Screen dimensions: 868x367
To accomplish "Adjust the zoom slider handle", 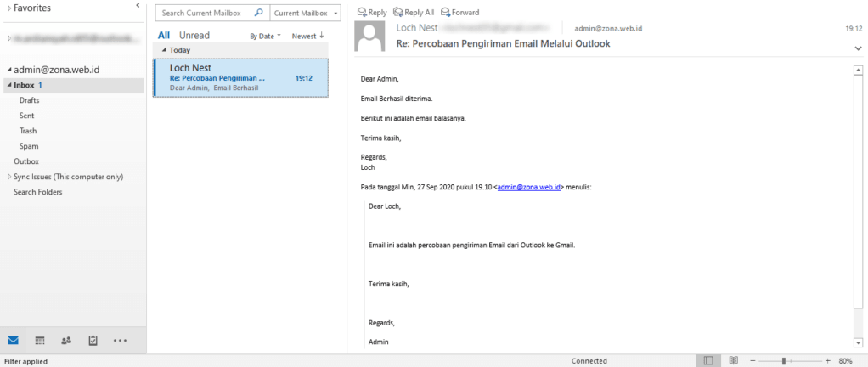I will (784, 361).
